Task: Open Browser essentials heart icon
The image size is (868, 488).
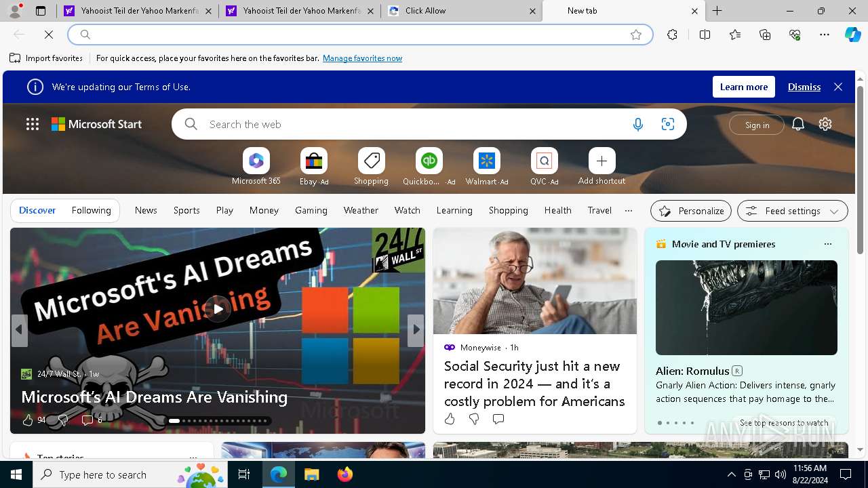Action: coord(795,35)
